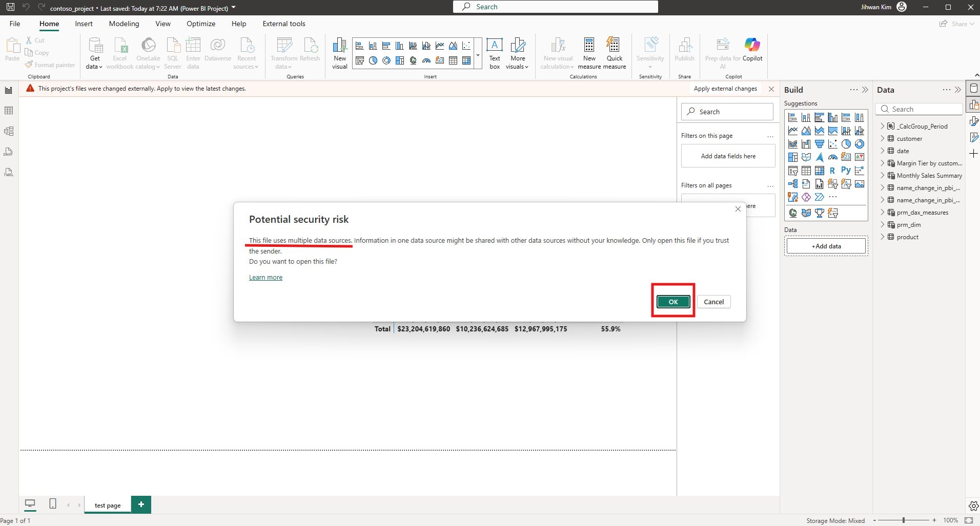Screen dimensions: 980x526
Task: Launch Copilot from the ribbon
Action: pos(752,50)
